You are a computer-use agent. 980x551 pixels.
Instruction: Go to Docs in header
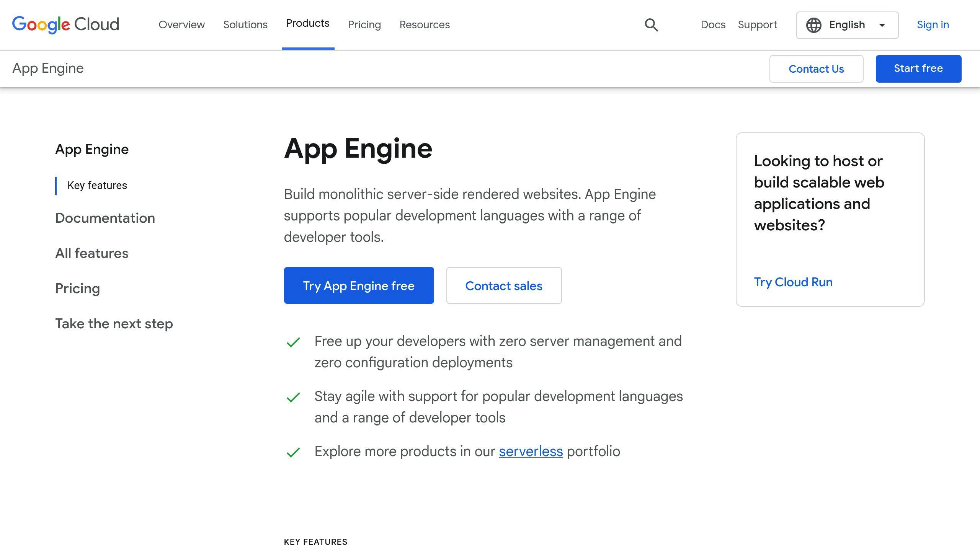tap(713, 25)
